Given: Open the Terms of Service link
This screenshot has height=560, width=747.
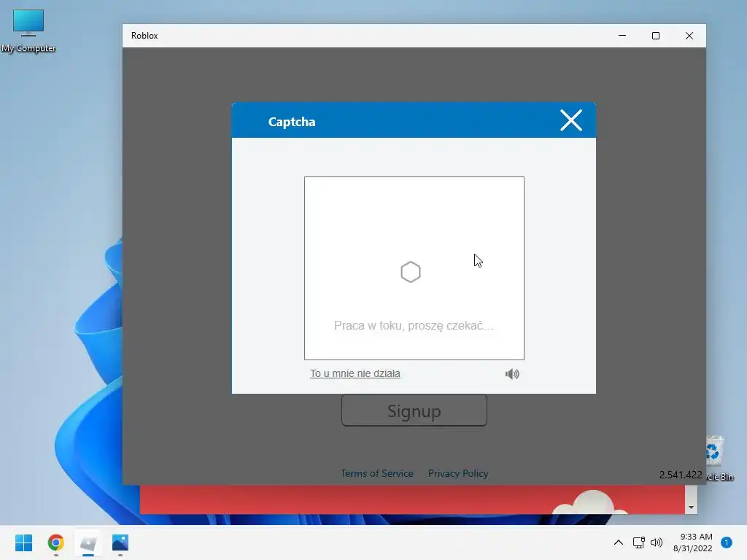Looking at the screenshot, I should [x=377, y=473].
